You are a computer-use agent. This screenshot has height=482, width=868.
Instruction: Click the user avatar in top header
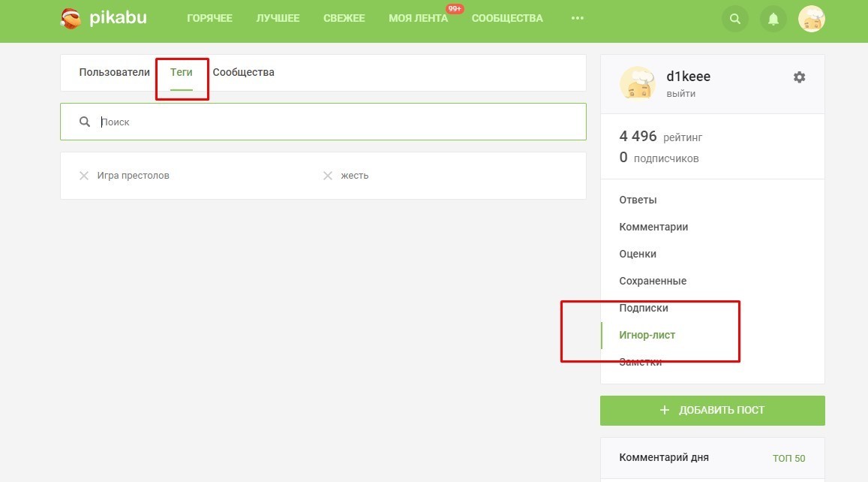click(811, 20)
